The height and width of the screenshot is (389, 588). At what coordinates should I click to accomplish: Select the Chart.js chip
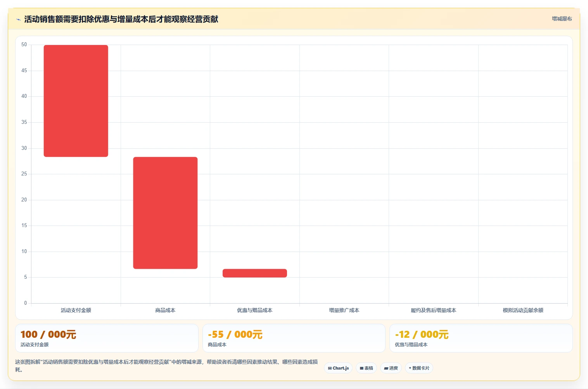[x=338, y=368]
